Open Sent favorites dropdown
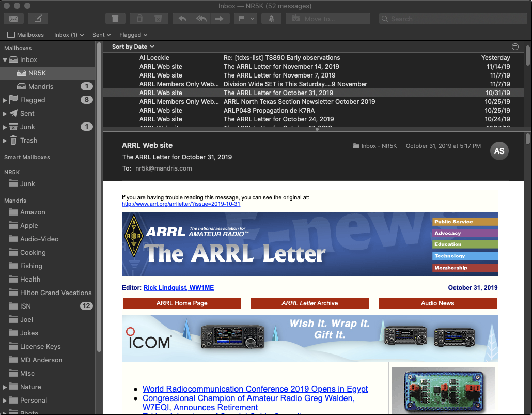 (x=101, y=35)
